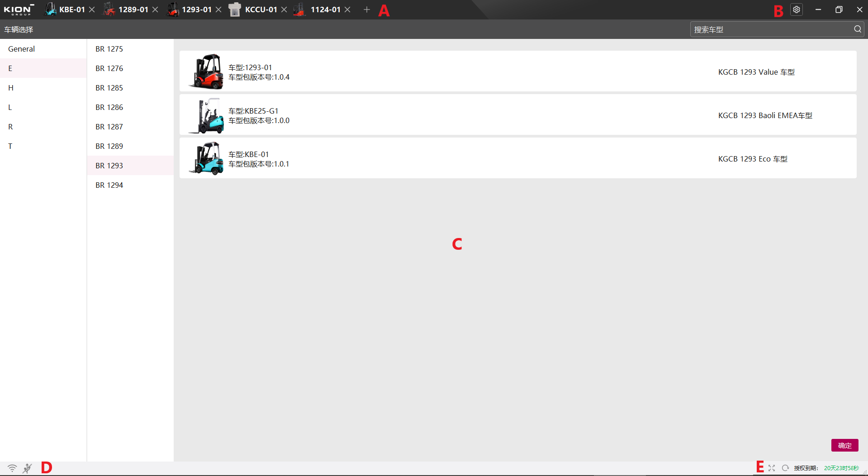This screenshot has height=476, width=868.
Task: Click the disconnected plug icon
Action: [x=27, y=468]
